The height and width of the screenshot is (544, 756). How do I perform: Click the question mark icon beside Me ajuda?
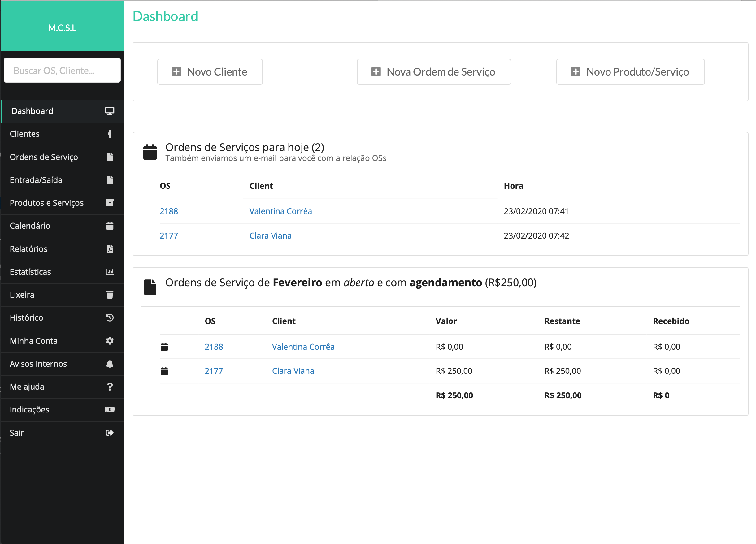[110, 387]
